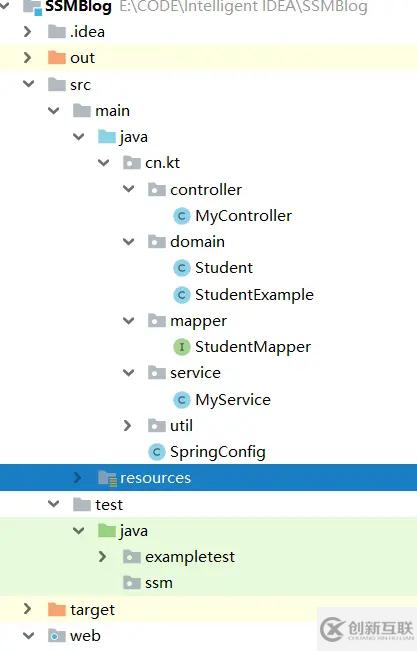Click the web module folder icon
This screenshot has height=651, width=417.
click(57, 635)
